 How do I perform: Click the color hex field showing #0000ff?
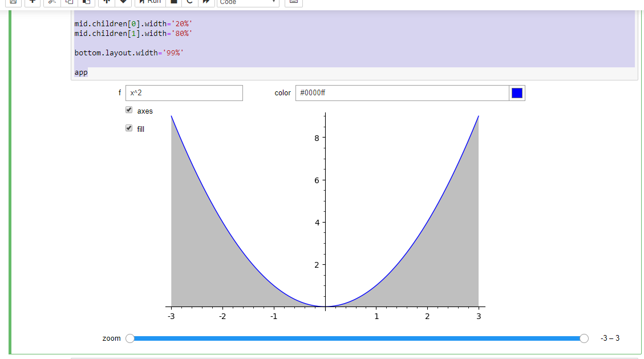click(402, 93)
